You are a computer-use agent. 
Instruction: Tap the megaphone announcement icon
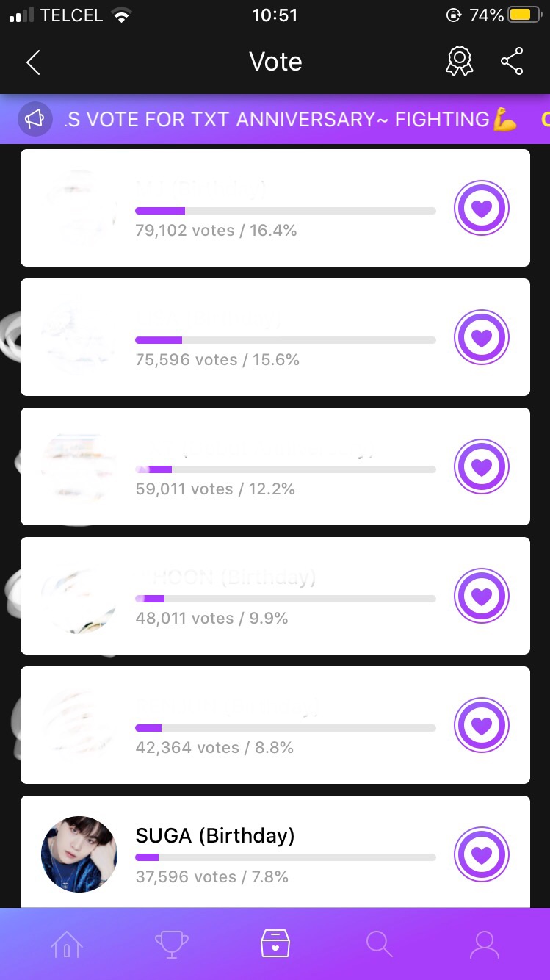35,119
